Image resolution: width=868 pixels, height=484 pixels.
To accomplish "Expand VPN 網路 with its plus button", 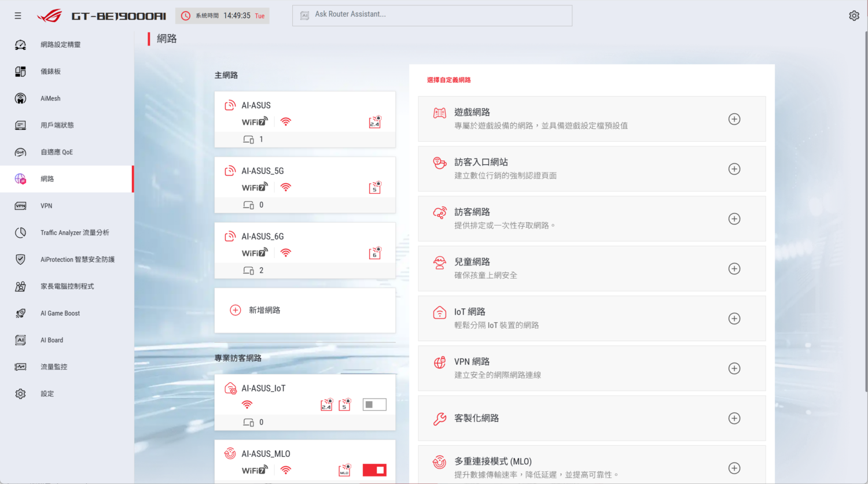I will point(734,368).
